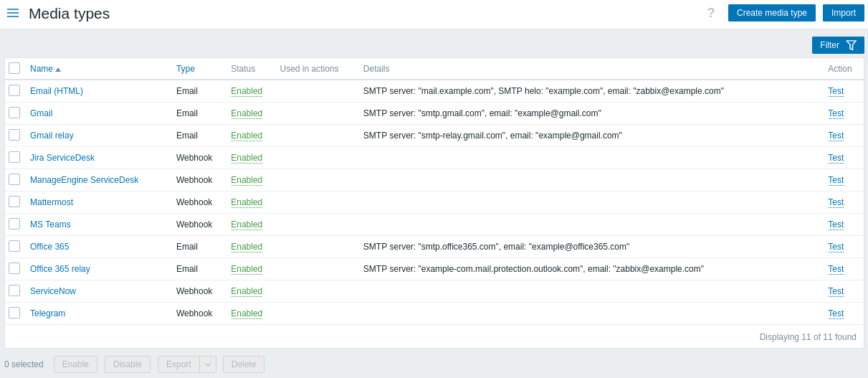Image resolution: width=868 pixels, height=378 pixels.
Task: Click Create media type button
Action: [x=772, y=13]
